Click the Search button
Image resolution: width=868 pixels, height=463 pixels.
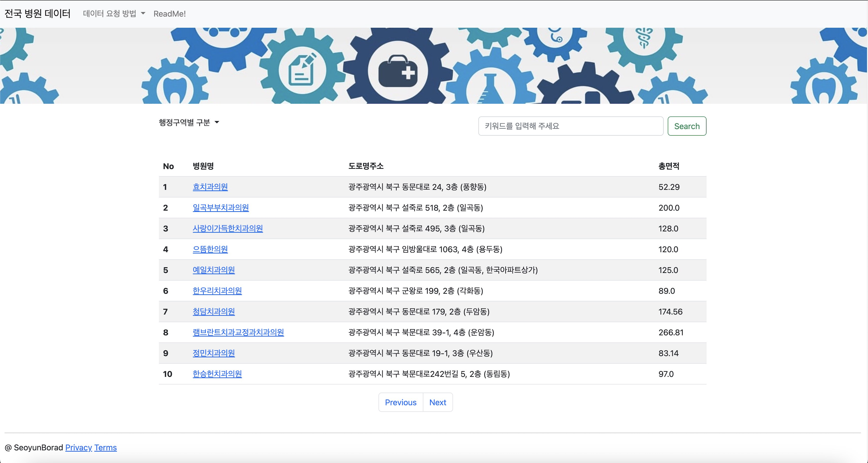[687, 126]
